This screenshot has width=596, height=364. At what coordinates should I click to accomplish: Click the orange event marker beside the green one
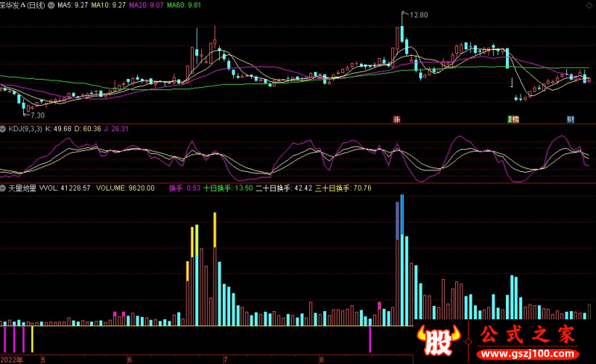pos(516,119)
